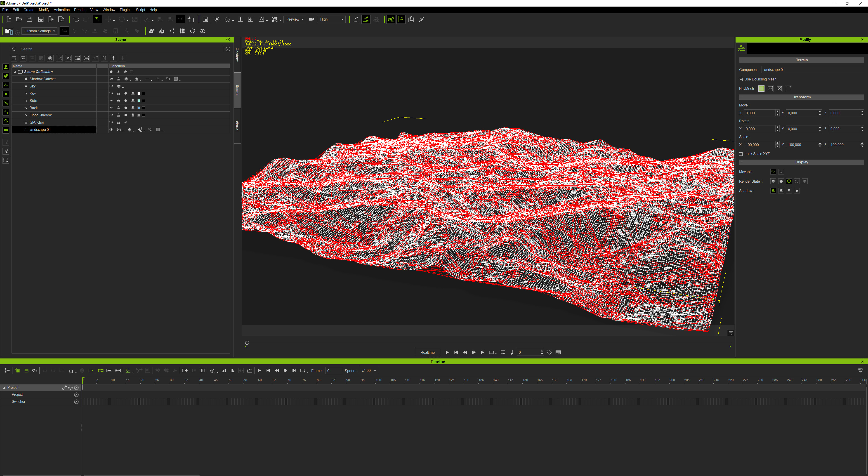Viewport: 868px width, 476px height.
Task: Create a new project with the blank page icon
Action: pos(9,19)
